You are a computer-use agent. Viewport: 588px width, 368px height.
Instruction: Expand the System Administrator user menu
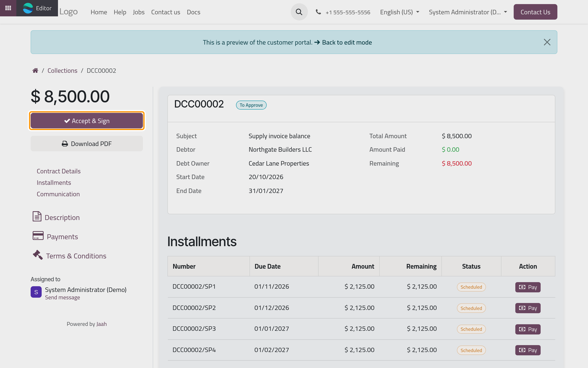[468, 12]
